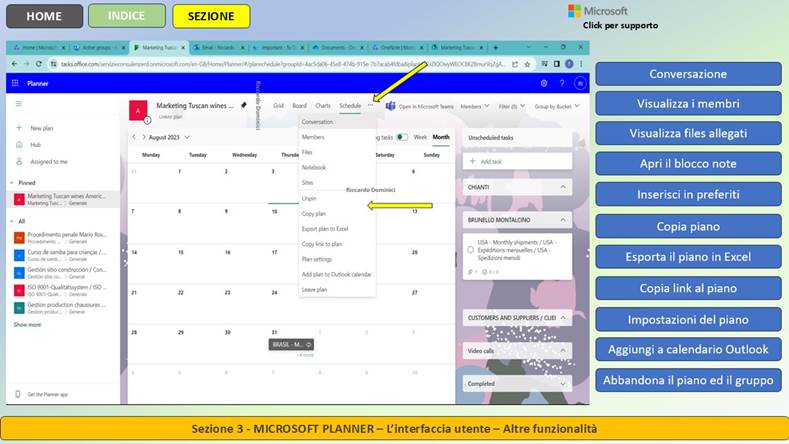The width and height of the screenshot is (789, 444).
Task: Click the browser back arrow
Action: click(x=14, y=64)
